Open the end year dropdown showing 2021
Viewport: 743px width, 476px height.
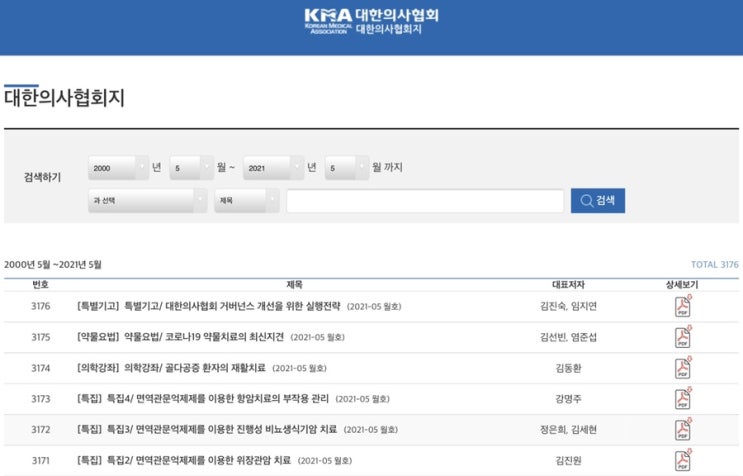click(273, 168)
